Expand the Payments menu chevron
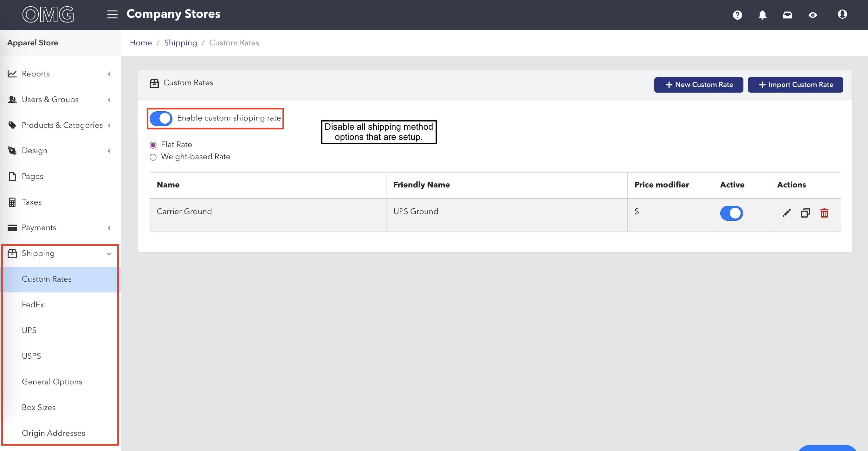 click(x=109, y=228)
